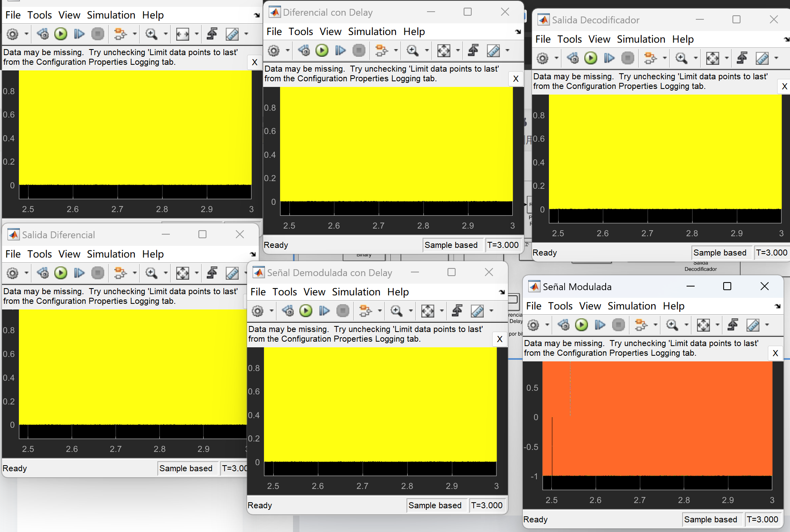
Task: Expand scale axes dropdown arrow in Diferencial con Delay
Action: coord(458,50)
